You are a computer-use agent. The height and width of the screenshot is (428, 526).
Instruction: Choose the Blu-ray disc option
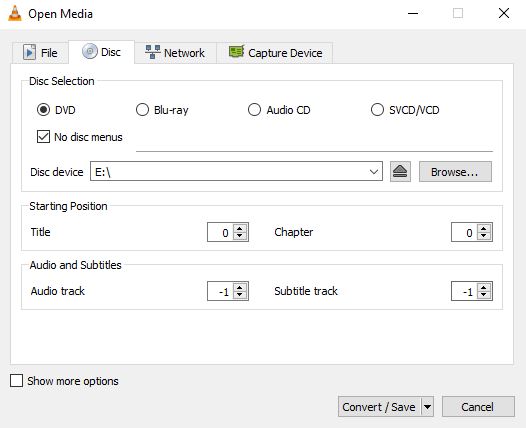click(142, 110)
